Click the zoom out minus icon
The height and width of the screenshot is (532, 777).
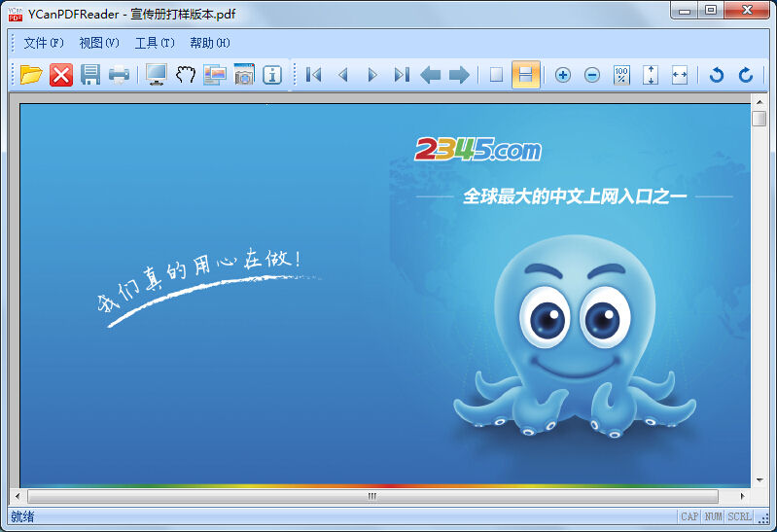click(591, 75)
